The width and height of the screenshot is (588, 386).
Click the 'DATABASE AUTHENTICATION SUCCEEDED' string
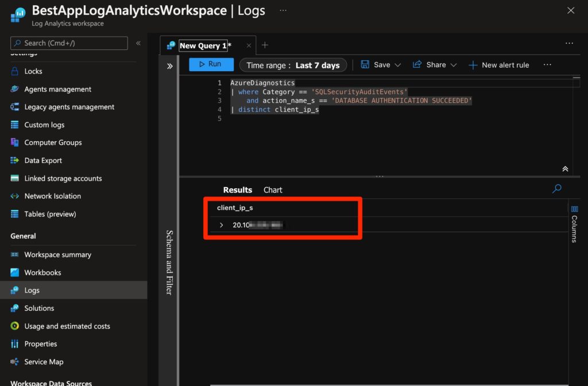tap(401, 101)
